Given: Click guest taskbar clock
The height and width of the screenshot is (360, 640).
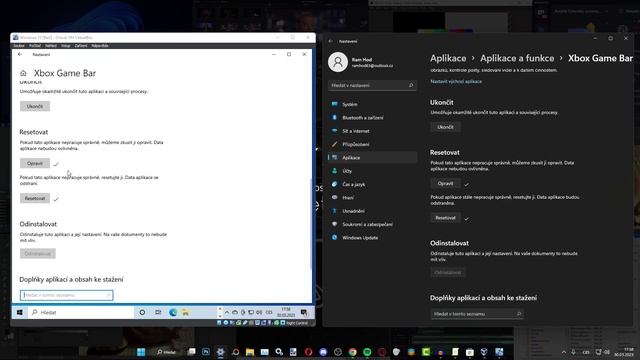Looking at the screenshot, I should coord(286,312).
